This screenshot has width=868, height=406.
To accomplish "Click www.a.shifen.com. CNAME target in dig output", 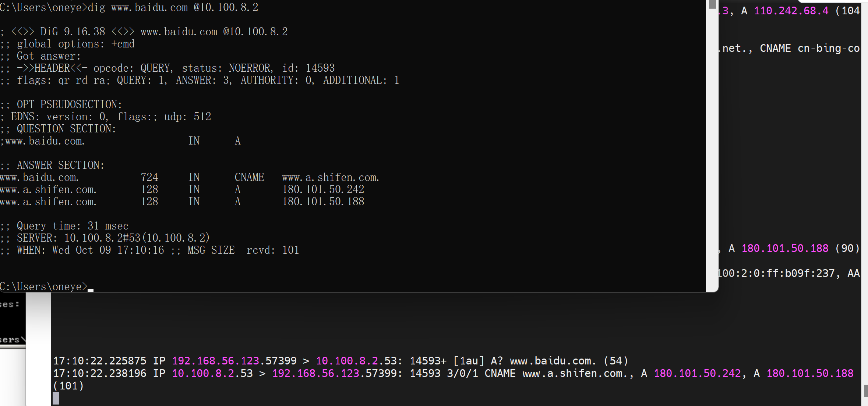I will point(330,177).
